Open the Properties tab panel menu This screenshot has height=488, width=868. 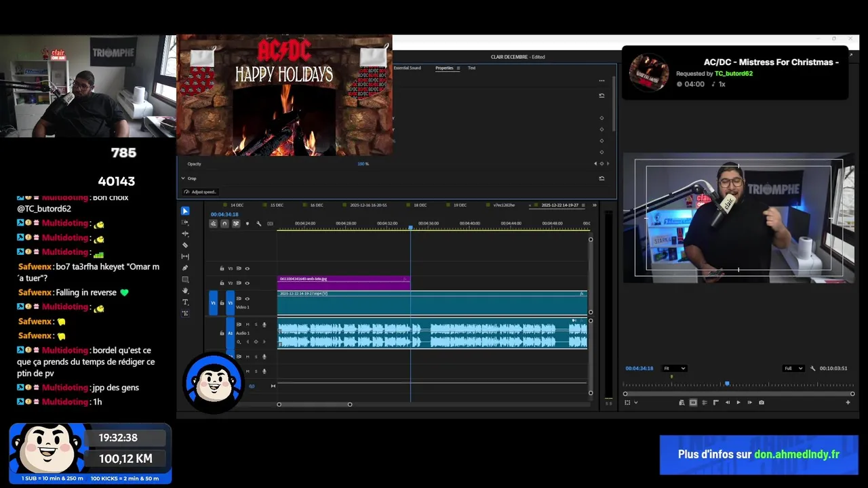[x=458, y=68]
